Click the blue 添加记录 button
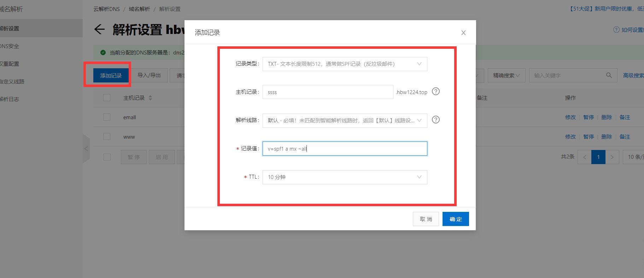Viewport: 644px width, 278px height. pos(111,75)
